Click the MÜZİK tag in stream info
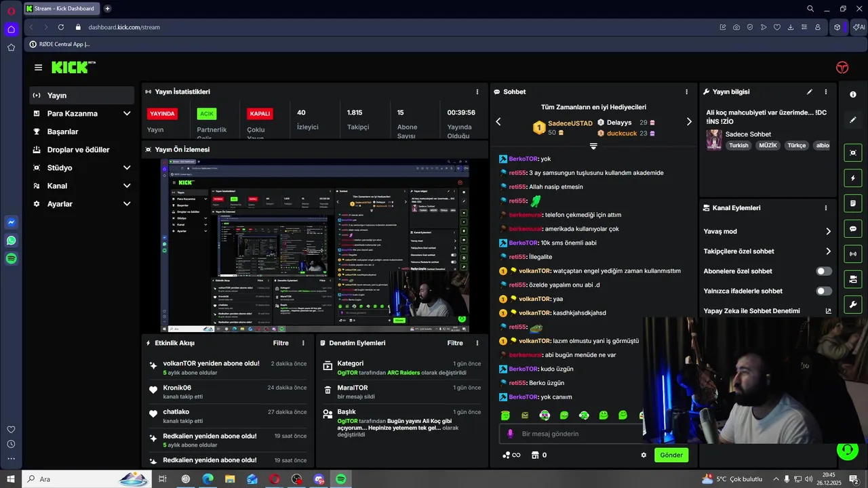868x488 pixels. [768, 145]
